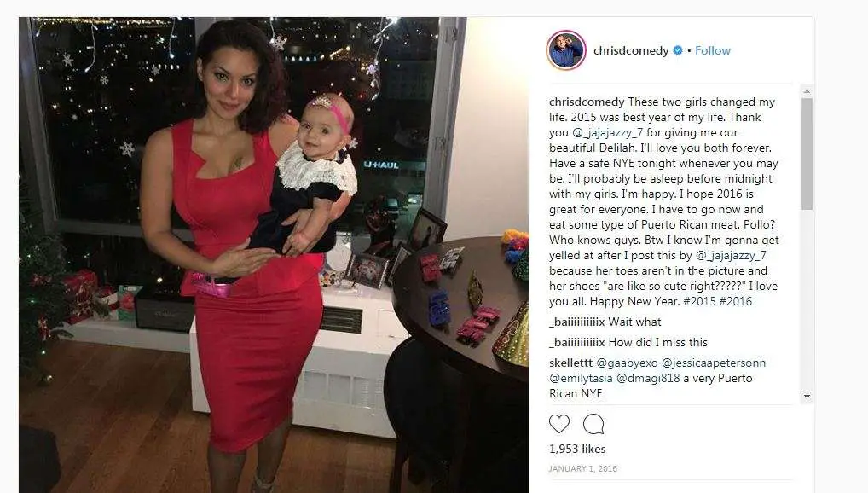Screen dimensions: 868x493
Task: Click scrollbar up arrow in comments
Action: click(807, 91)
